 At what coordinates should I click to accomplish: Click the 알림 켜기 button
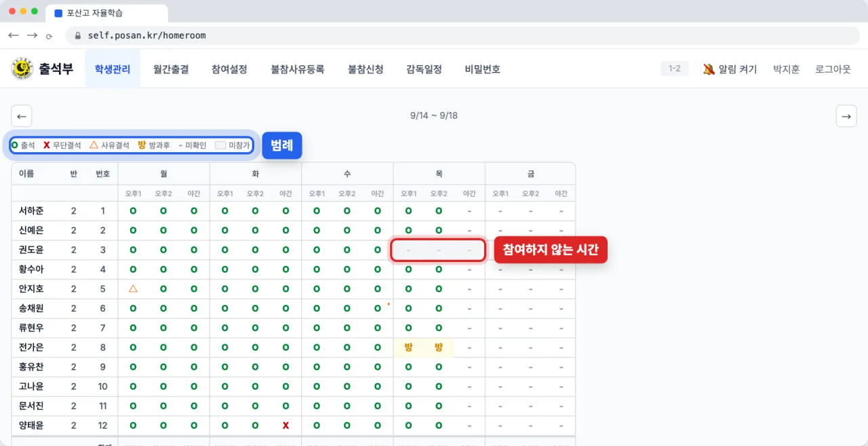[730, 69]
